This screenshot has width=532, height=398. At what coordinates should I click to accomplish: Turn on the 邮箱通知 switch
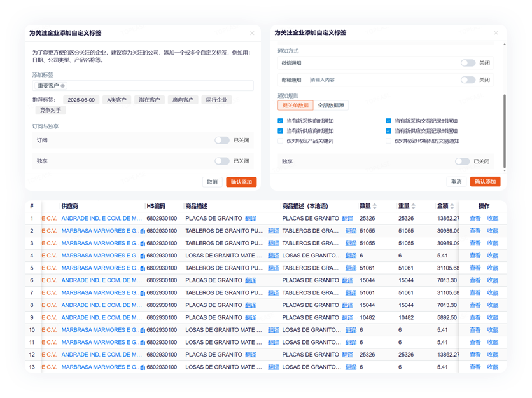(x=468, y=80)
